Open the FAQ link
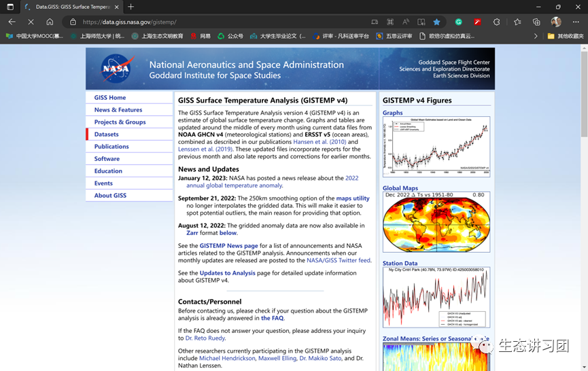 [273, 318]
